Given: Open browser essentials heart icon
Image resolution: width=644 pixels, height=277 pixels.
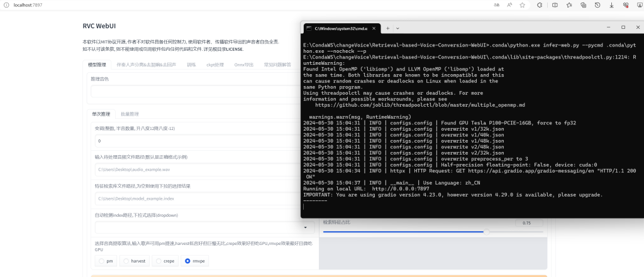Looking at the screenshot, I should coord(626,5).
